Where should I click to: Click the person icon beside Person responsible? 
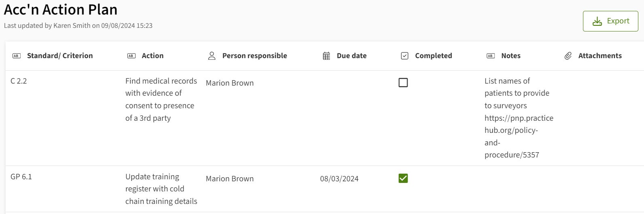tap(211, 56)
